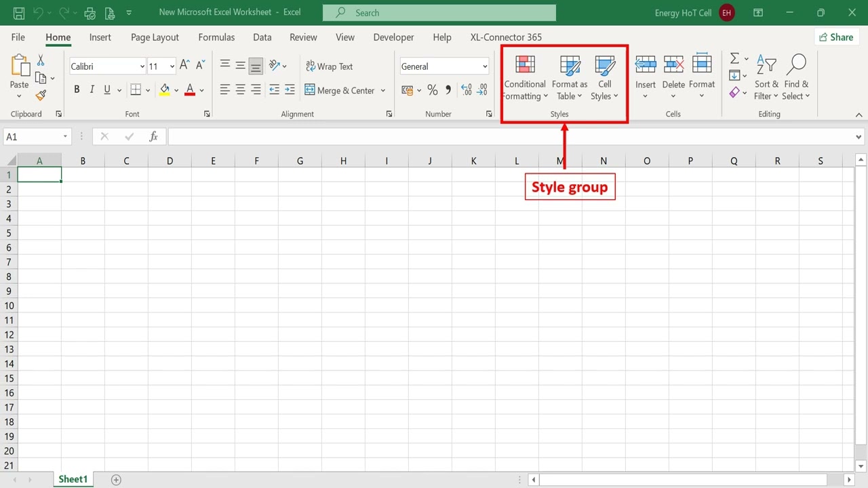Select Middle Align icon
Screen dimensions: 868x488
point(240,66)
